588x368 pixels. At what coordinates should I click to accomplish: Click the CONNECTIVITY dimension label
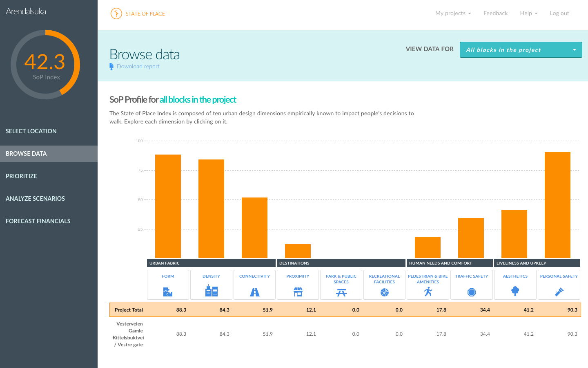[254, 276]
